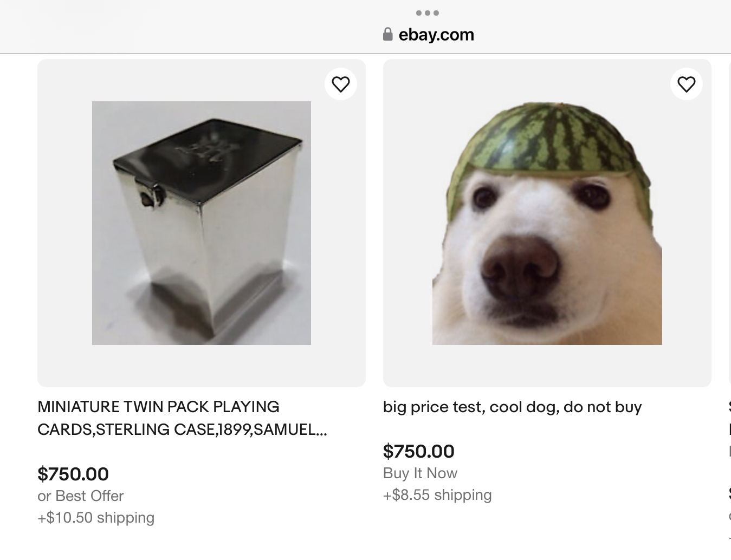Click the truncated 'STERLING CASE,1899,SAMUEL...' title line
The height and width of the screenshot is (560, 731).
point(182,429)
